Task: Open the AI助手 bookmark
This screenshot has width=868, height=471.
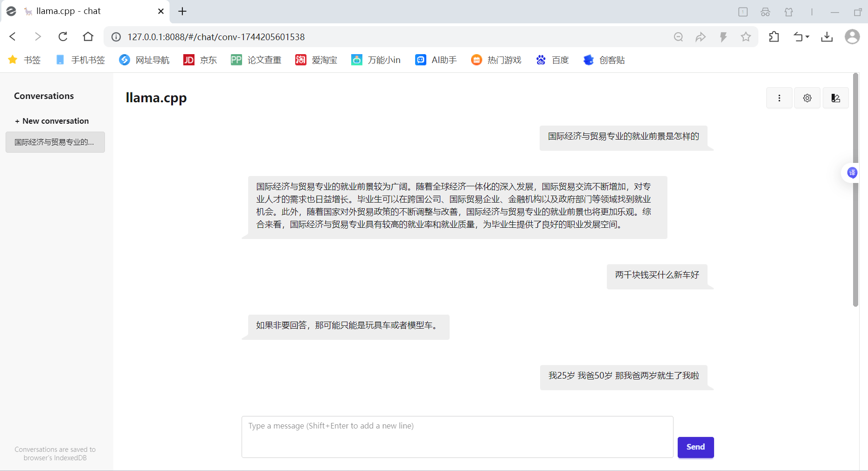Action: [436, 60]
